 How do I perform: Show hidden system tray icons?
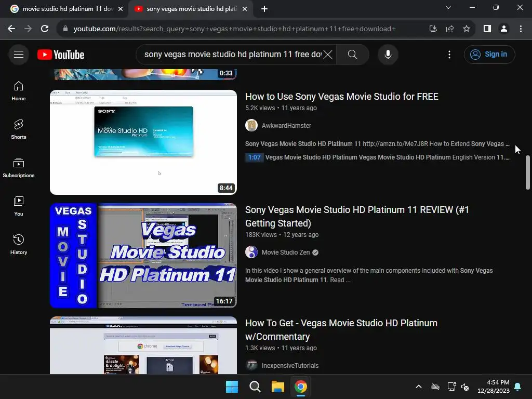tap(419, 387)
